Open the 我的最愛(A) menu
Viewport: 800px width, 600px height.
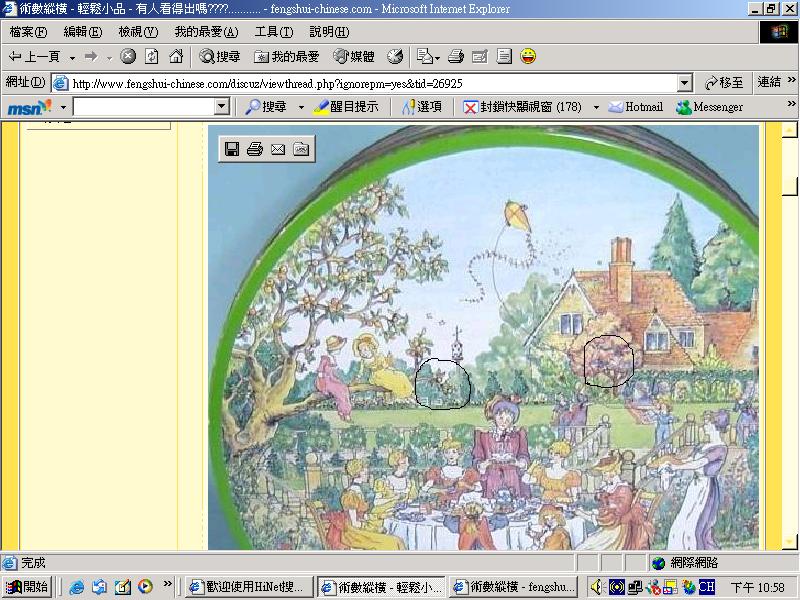(x=206, y=32)
